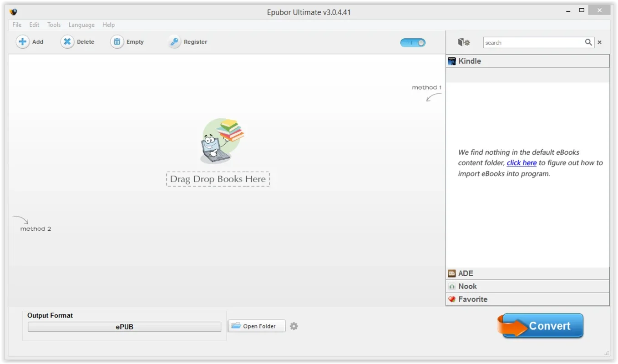618x364 pixels.
Task: Clear search with the x icon
Action: coord(599,42)
